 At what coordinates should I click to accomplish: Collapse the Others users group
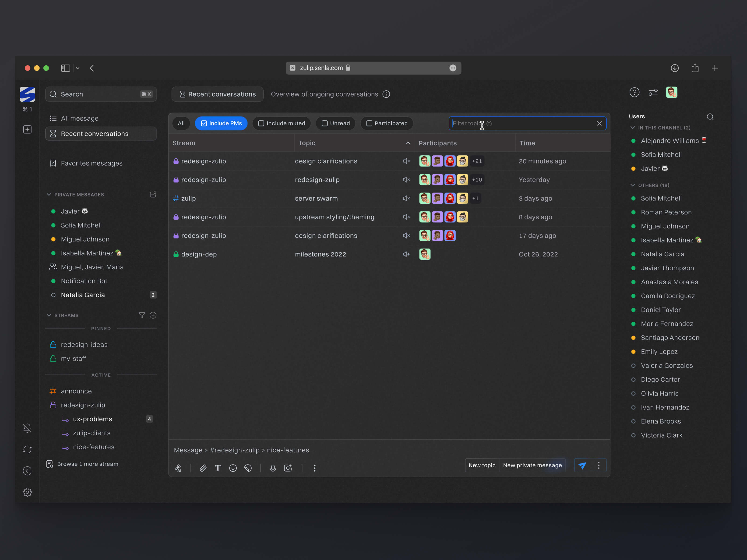[633, 185]
